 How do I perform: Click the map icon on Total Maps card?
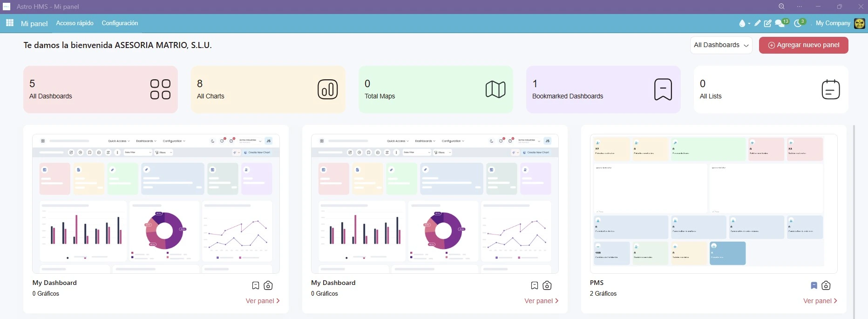click(495, 89)
